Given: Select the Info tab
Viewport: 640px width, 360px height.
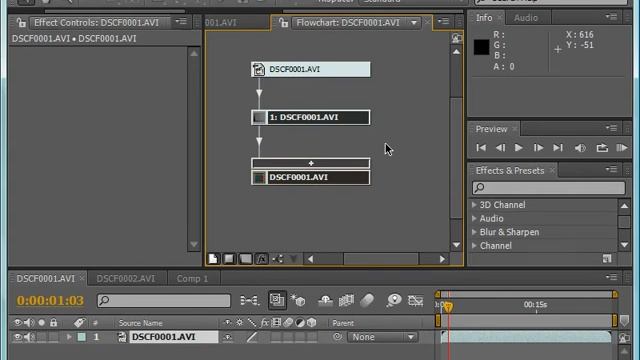Looking at the screenshot, I should point(484,18).
